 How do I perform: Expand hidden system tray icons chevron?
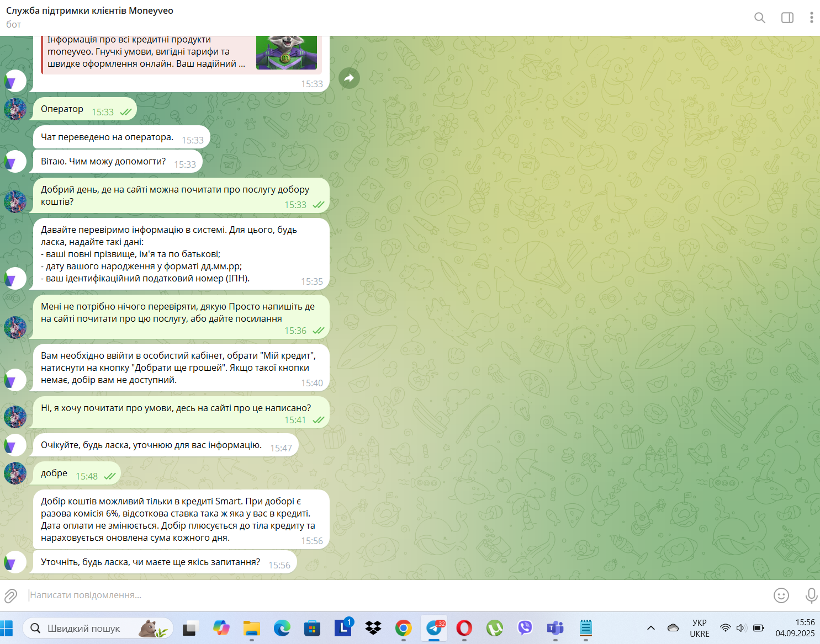pos(651,628)
